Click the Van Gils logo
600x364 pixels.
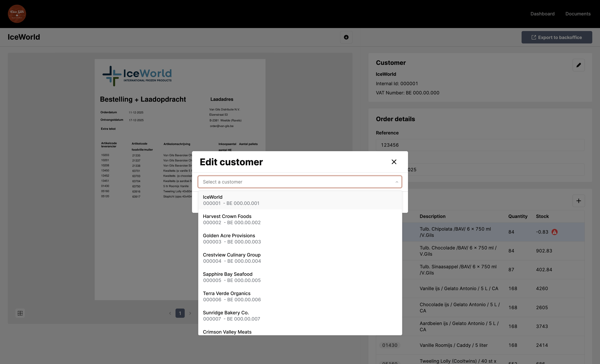click(17, 14)
